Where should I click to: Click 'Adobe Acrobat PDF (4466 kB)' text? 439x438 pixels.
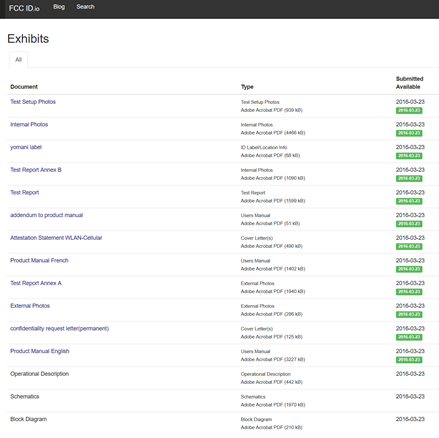point(273,133)
